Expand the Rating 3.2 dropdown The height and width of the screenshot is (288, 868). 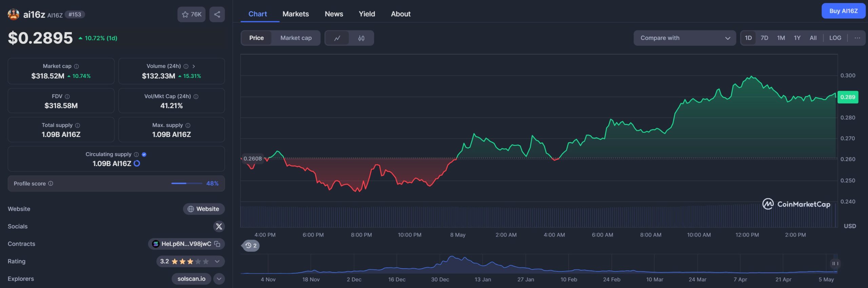217,261
